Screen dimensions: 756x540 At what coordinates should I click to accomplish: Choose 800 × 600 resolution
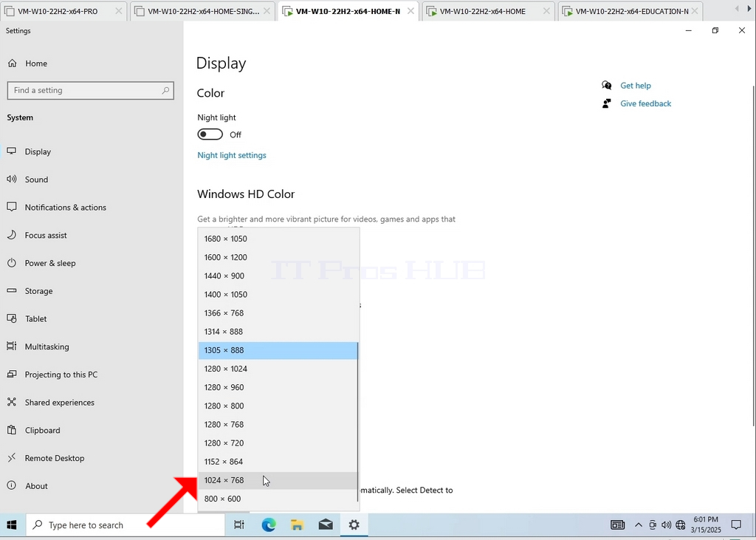coord(278,499)
